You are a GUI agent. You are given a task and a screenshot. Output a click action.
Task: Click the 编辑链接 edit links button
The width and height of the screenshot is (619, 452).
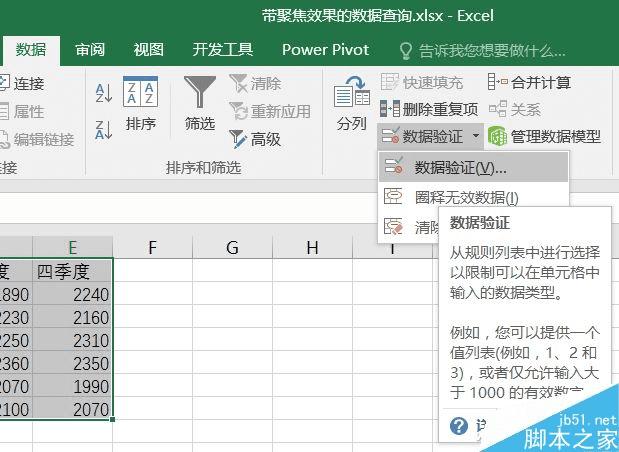click(37, 139)
